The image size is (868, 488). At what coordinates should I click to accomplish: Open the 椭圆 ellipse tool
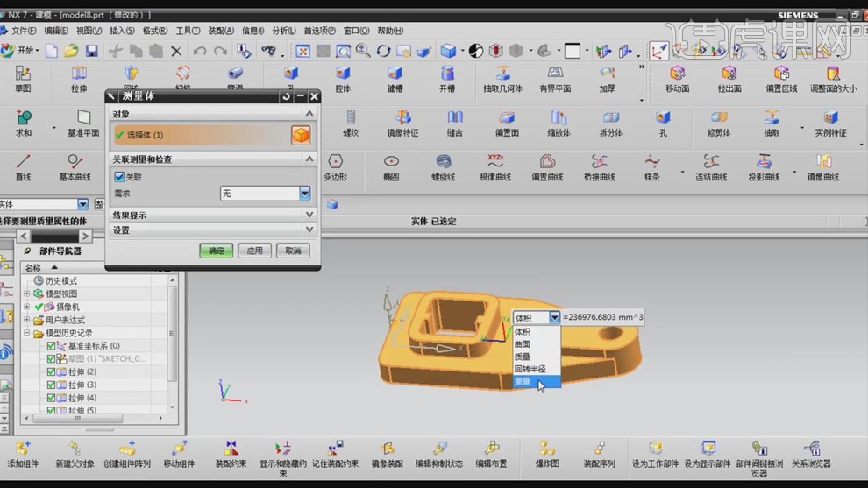point(391,167)
